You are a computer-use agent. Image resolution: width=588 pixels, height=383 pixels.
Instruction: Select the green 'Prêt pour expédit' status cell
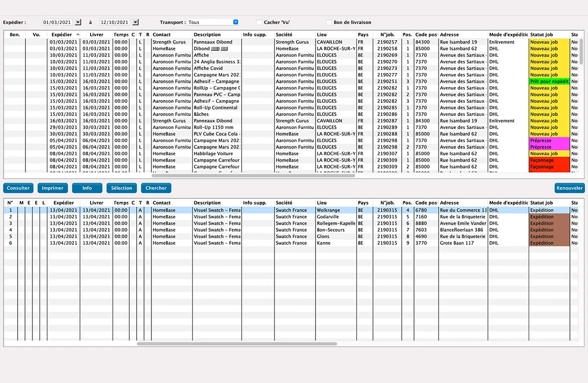[549, 81]
